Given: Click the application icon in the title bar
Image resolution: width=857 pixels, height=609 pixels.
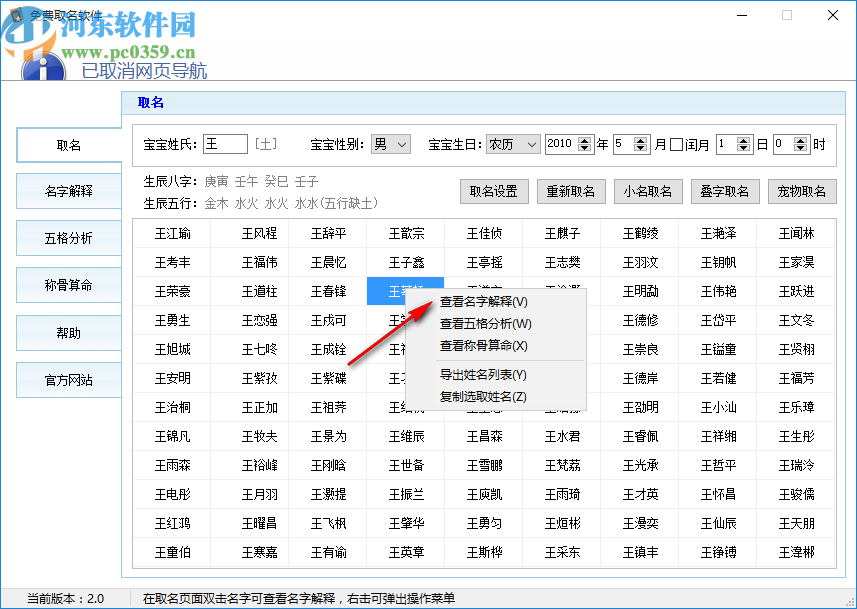Looking at the screenshot, I should coord(15,15).
